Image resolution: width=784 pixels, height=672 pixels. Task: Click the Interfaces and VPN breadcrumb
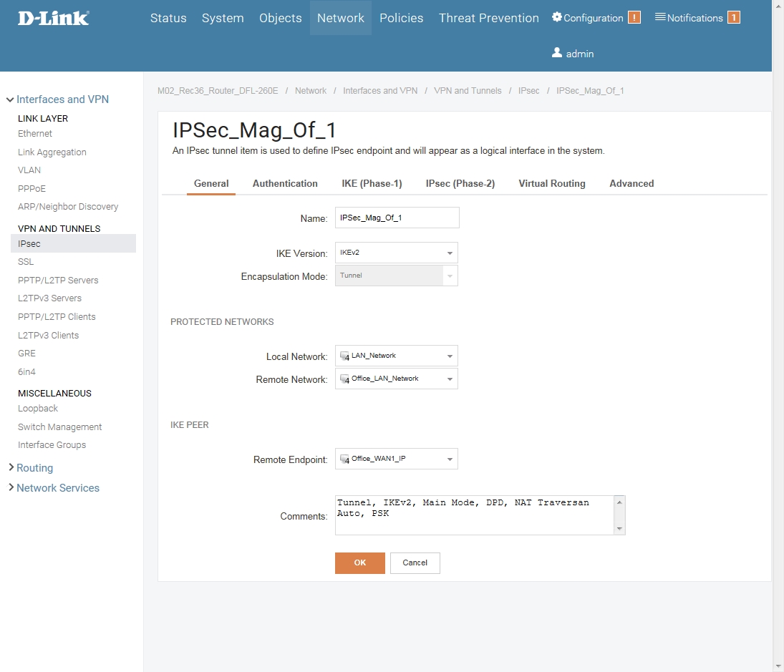click(380, 90)
